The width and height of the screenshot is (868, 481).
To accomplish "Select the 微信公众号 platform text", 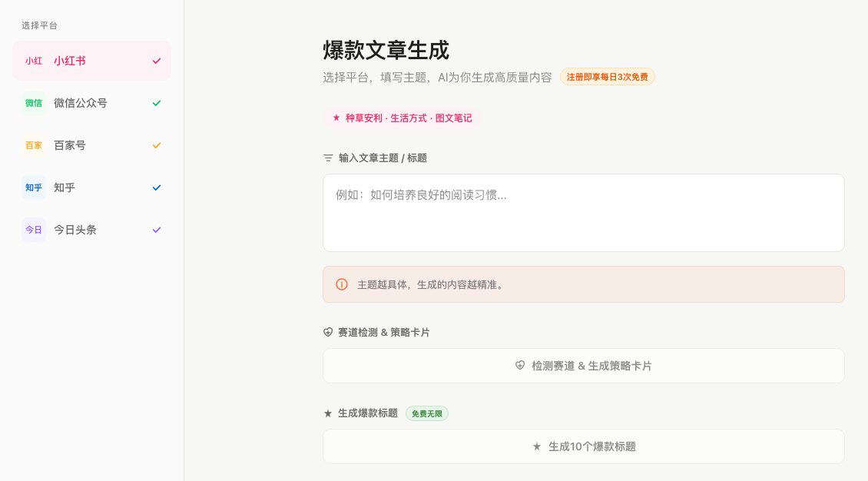I will pyautogui.click(x=80, y=103).
